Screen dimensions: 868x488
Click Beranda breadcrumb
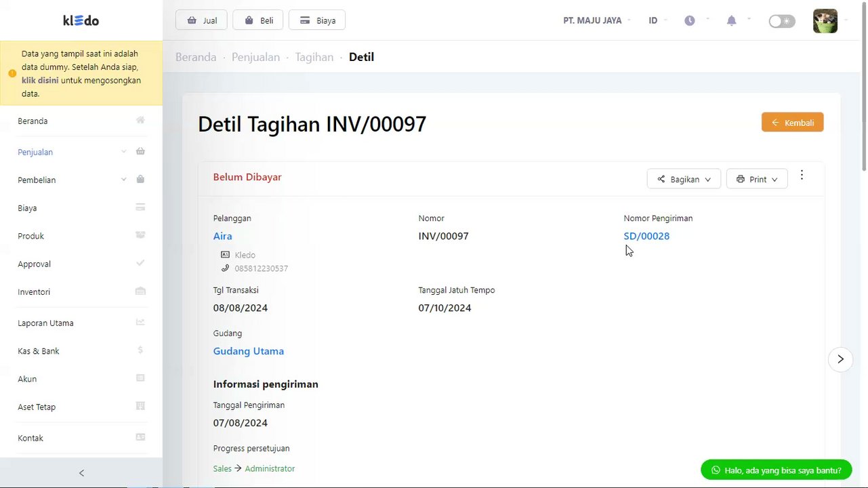[x=196, y=57]
